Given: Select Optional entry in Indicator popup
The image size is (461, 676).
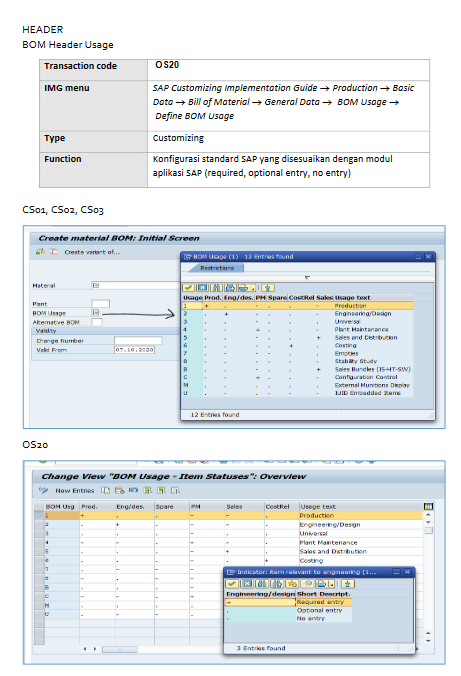Looking at the screenshot, I should pos(289,610).
